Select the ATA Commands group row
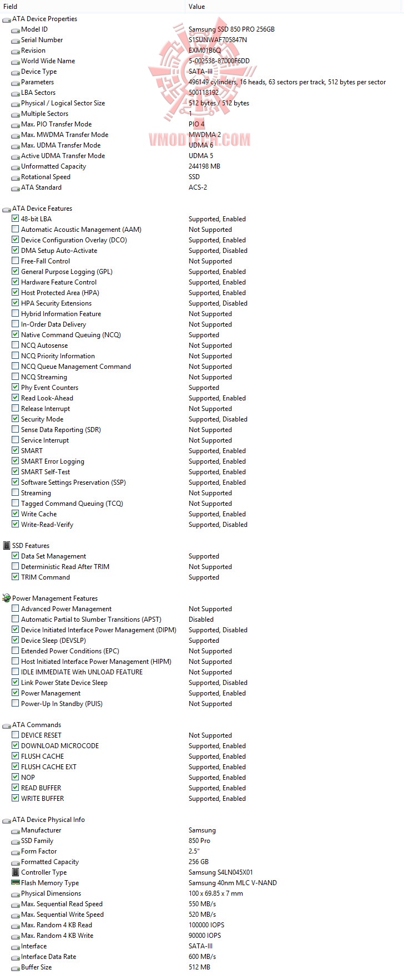Image resolution: width=404 pixels, height=980 pixels. [202, 725]
